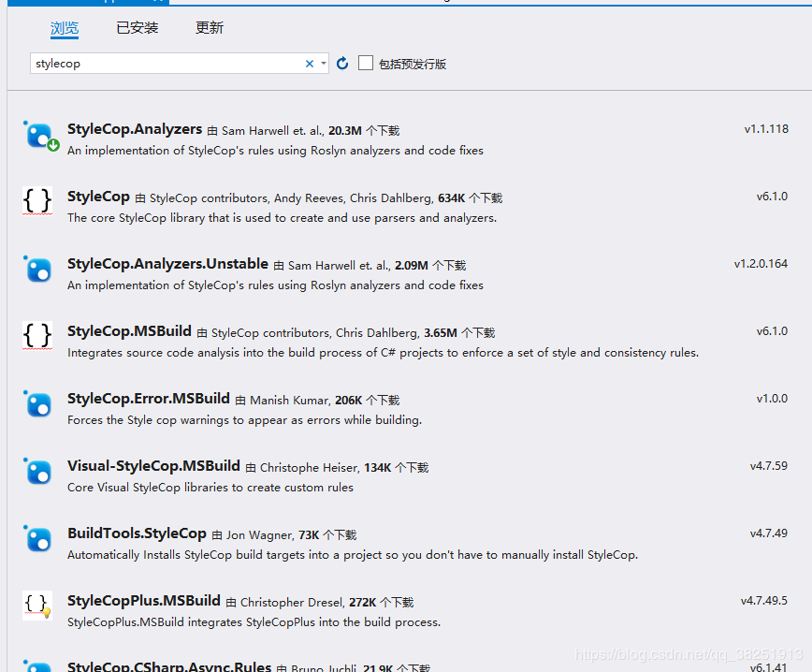Screen dimensions: 812x672
Task: Click the 'StyleCopPlus.MSBuild integrates StyleCopPlus' description
Action: pos(254,621)
